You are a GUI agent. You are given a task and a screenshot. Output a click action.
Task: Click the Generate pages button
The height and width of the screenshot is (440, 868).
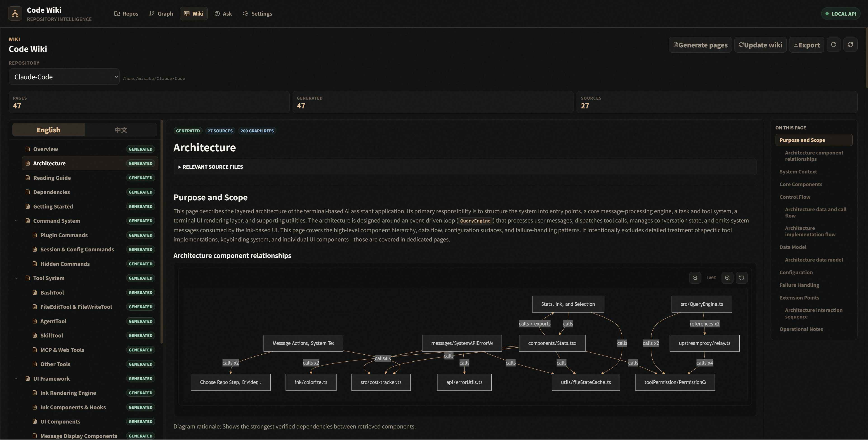point(700,45)
